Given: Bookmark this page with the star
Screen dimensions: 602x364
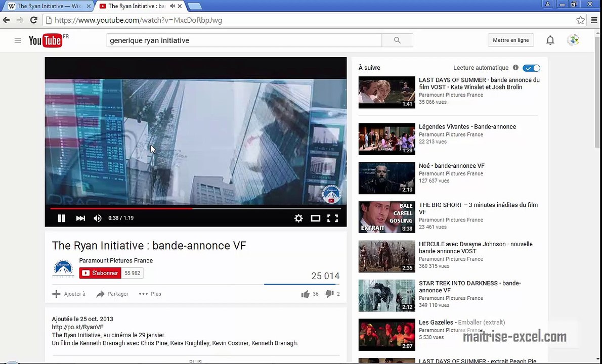Looking at the screenshot, I should tap(581, 20).
